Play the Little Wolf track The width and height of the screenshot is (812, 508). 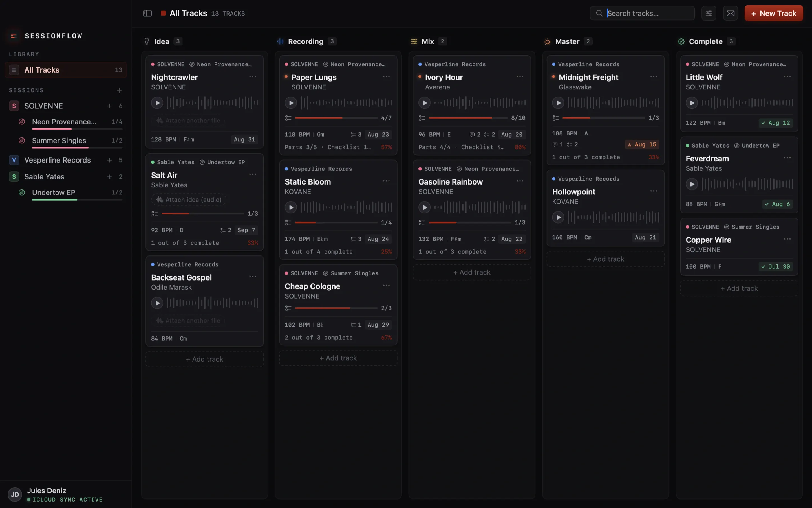tap(692, 102)
